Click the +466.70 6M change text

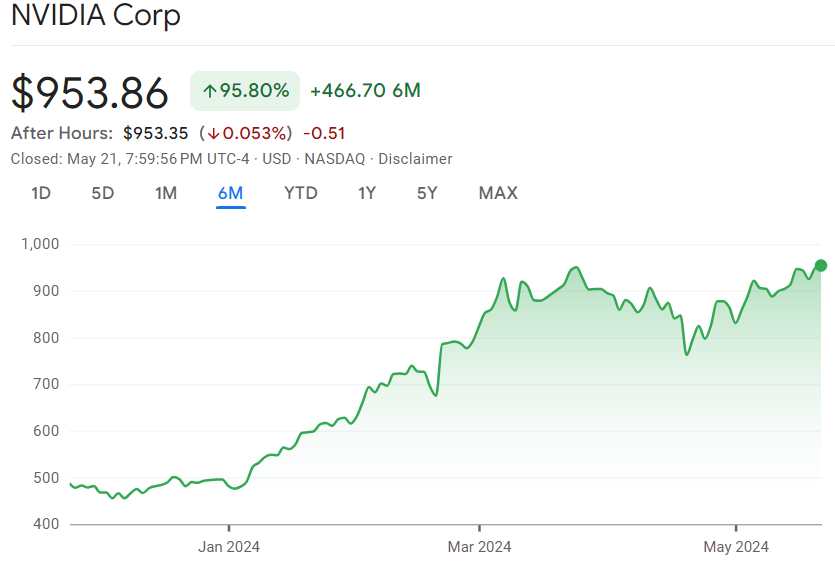[x=365, y=91]
